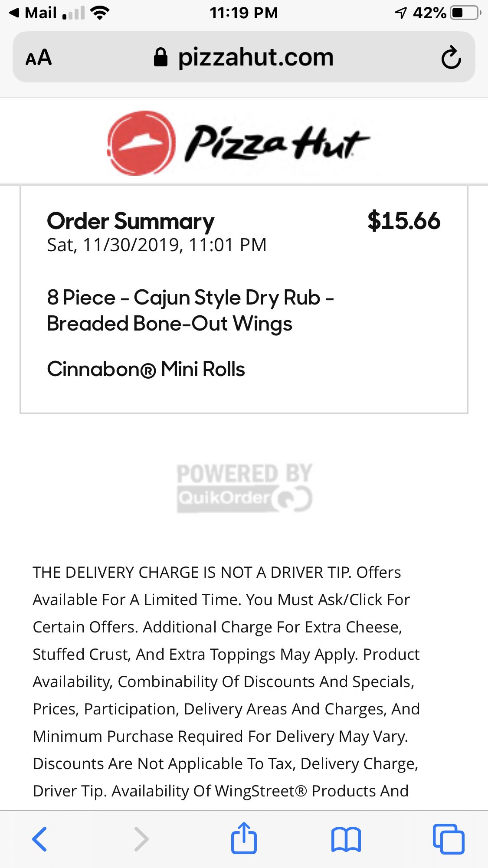Open the tabs overview icon
Screen dimensions: 488x868
pyautogui.click(x=448, y=839)
